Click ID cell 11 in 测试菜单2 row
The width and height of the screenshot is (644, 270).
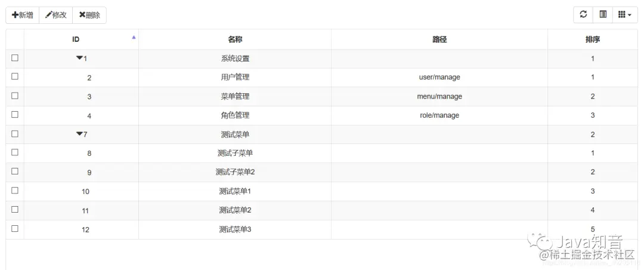click(81, 211)
